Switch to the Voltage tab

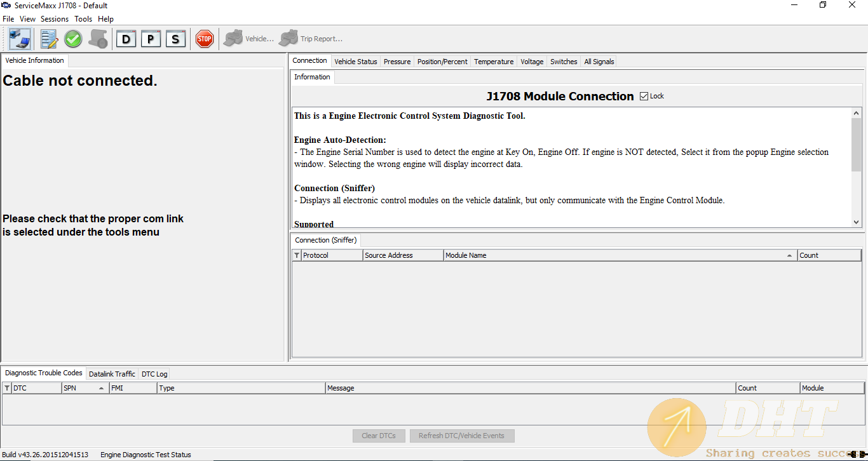(x=532, y=62)
